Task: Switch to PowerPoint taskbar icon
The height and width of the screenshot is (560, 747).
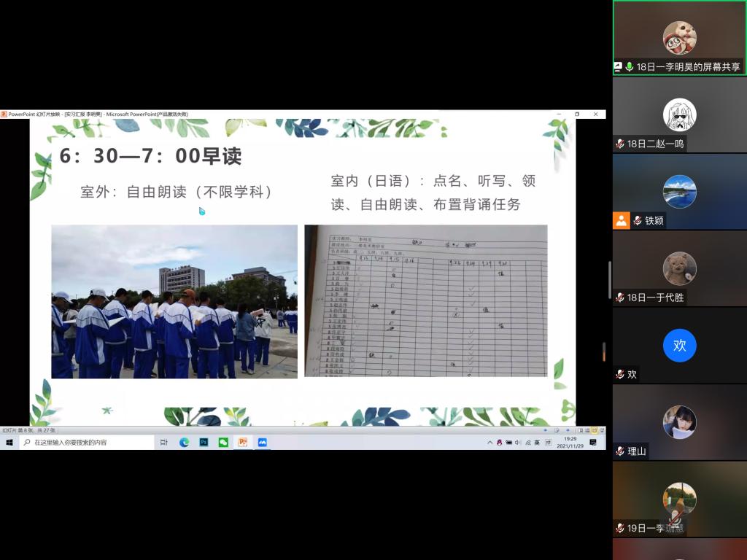Action: [x=242, y=442]
